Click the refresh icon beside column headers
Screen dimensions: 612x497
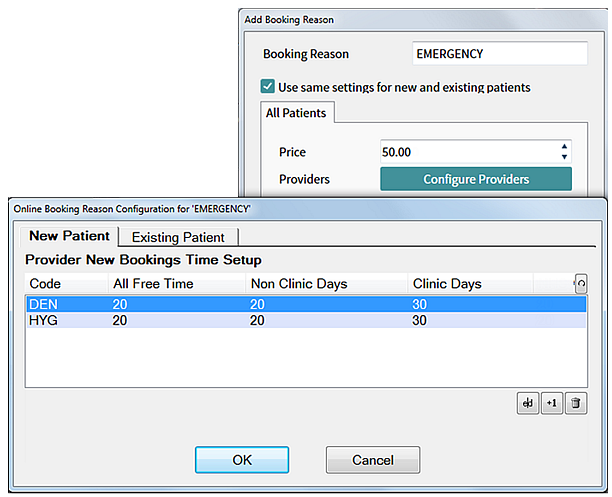tap(581, 283)
